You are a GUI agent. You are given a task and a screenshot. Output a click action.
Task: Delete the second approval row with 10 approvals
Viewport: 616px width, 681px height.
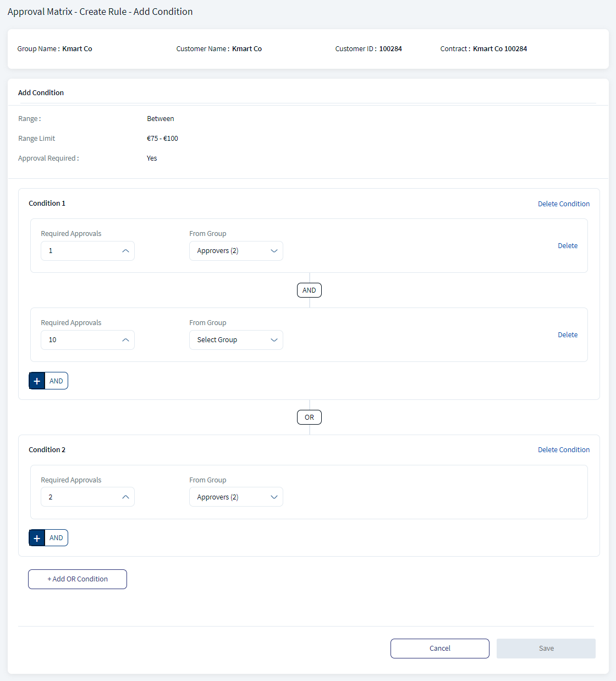pos(568,335)
